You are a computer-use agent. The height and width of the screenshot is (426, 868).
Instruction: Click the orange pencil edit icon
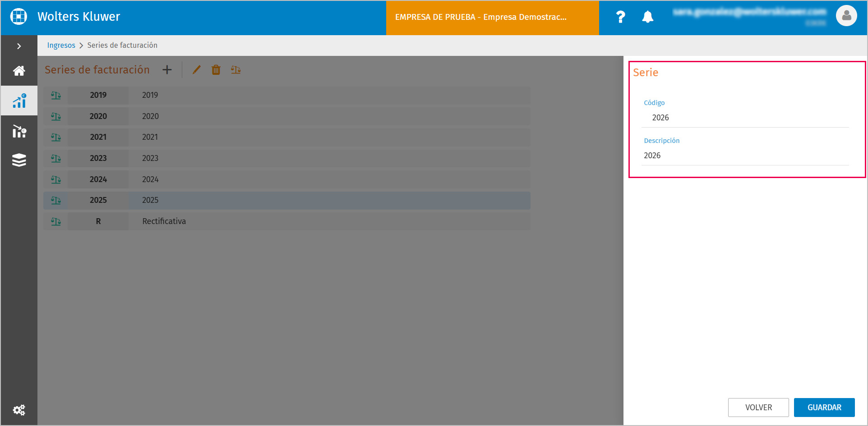pyautogui.click(x=196, y=70)
